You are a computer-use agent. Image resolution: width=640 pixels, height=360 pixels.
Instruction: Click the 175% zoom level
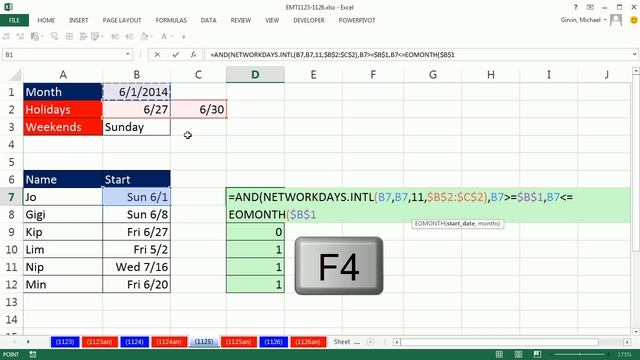point(624,354)
